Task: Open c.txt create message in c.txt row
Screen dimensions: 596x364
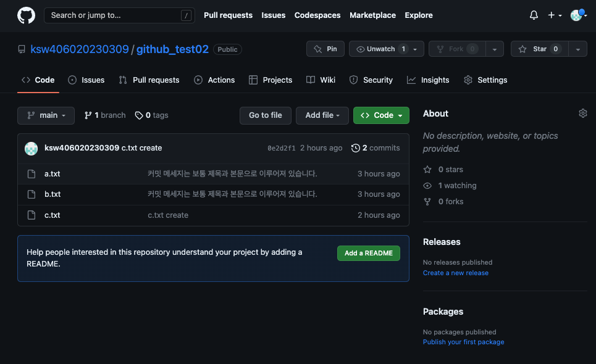Action: click(168, 215)
